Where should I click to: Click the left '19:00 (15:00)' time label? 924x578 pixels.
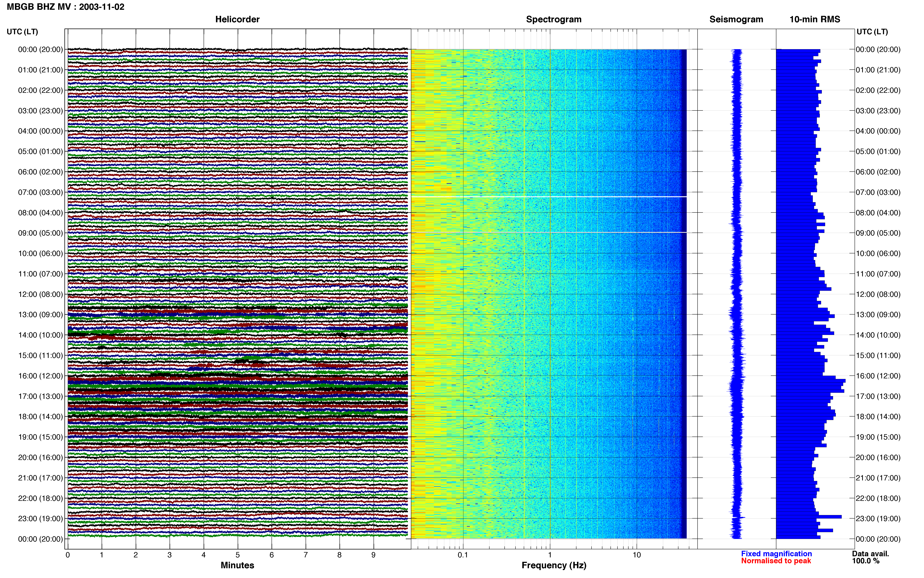(x=41, y=437)
